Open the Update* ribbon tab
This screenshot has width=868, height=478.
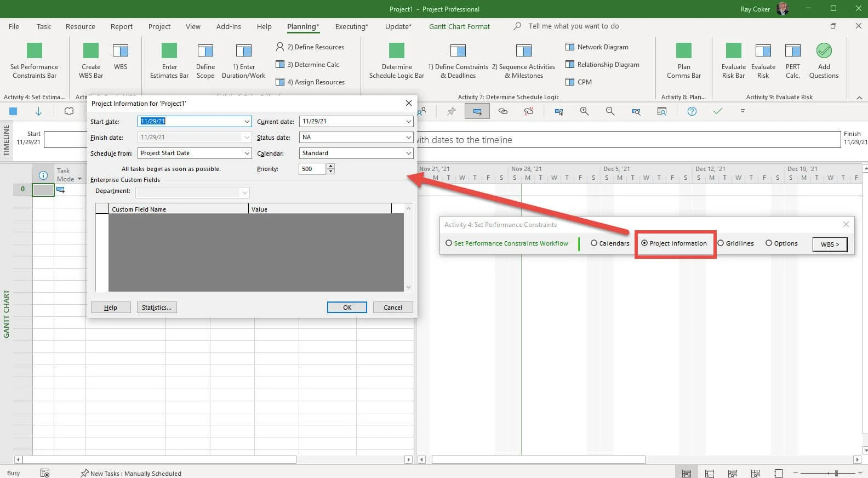tap(398, 26)
